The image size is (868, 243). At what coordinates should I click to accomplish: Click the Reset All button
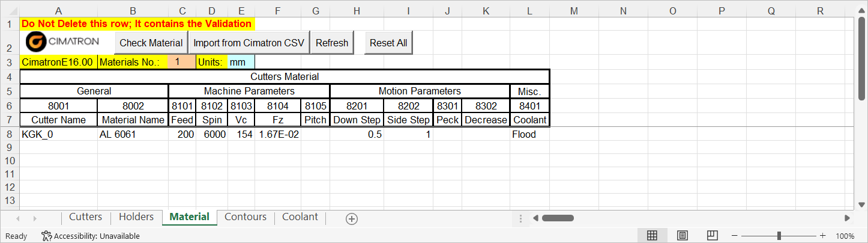coord(388,43)
